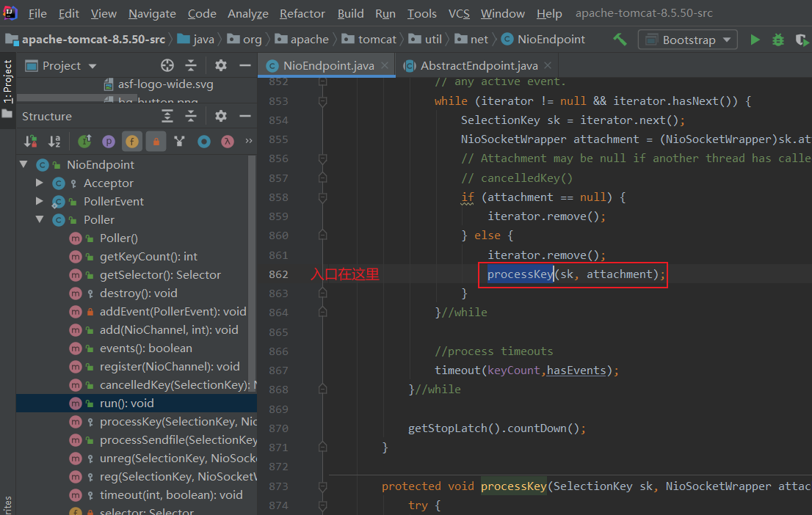Close the NioEndpoint.java tab
This screenshot has width=812, height=515.
coord(384,65)
